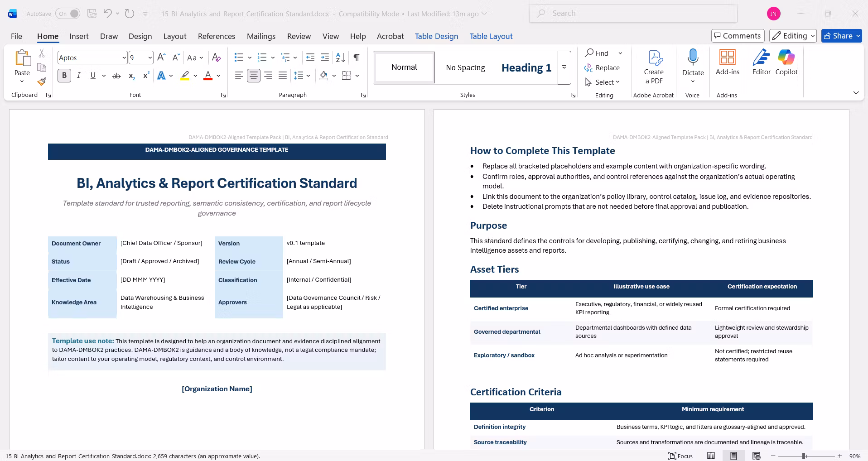Click the Format Painter brush icon
Screen dimensions: 868x461
coord(42,82)
